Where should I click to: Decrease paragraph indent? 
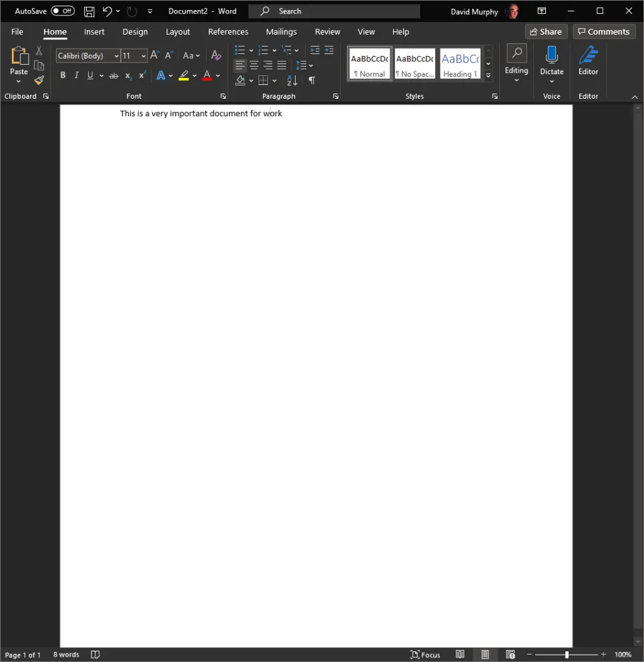315,50
